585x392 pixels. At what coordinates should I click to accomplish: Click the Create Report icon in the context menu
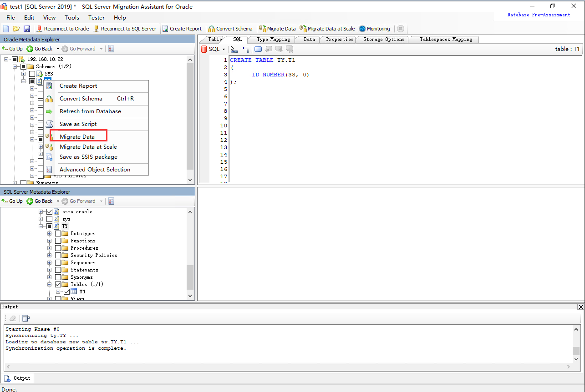(49, 86)
